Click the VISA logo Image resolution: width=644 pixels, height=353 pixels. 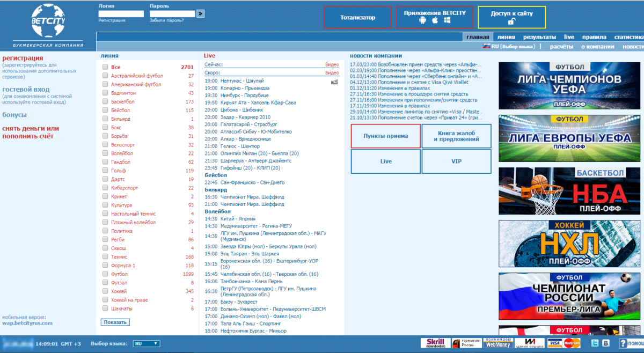click(555, 343)
